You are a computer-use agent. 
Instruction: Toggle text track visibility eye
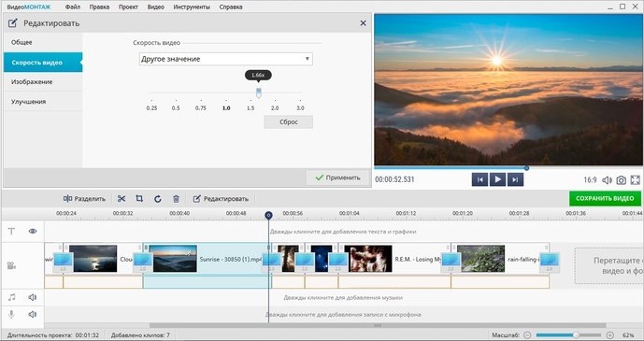click(x=33, y=231)
